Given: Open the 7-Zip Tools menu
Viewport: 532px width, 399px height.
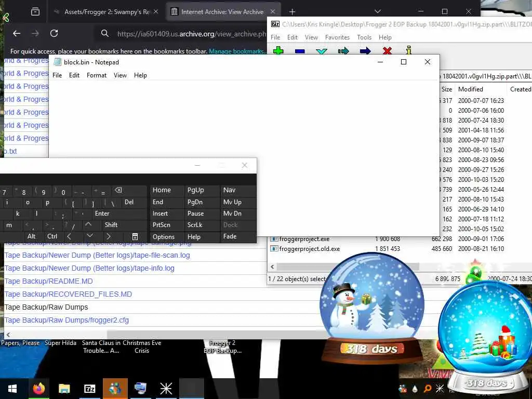Looking at the screenshot, I should 364,37.
